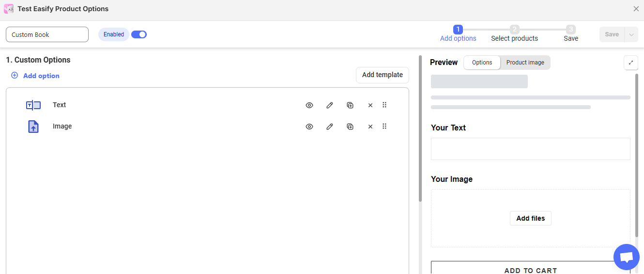
Task: Duplicate the Image option
Action: tap(350, 127)
